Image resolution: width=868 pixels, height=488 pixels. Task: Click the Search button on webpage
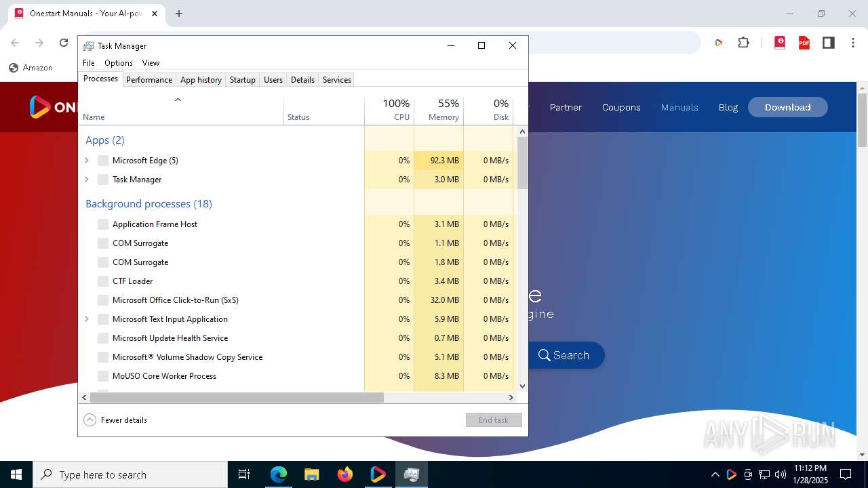[564, 355]
